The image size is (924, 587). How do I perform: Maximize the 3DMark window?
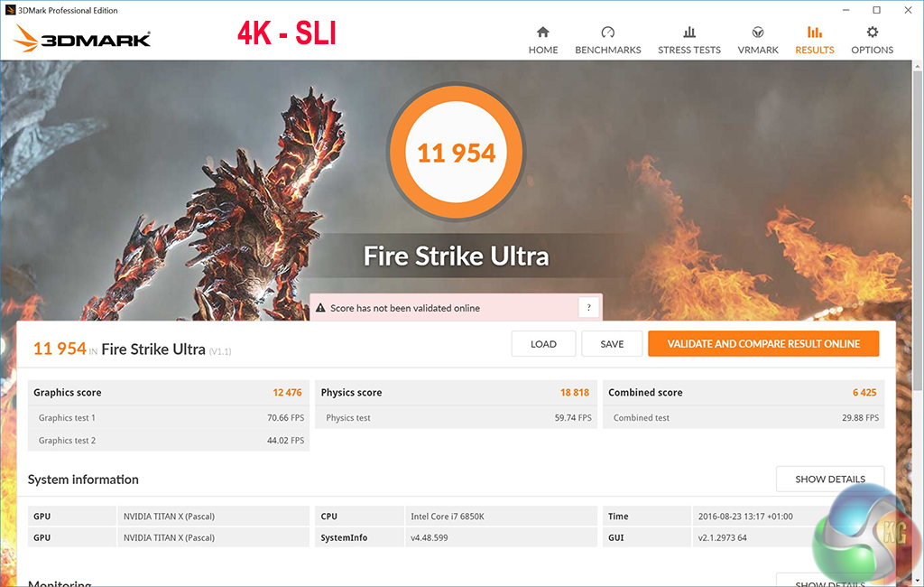tap(876, 10)
